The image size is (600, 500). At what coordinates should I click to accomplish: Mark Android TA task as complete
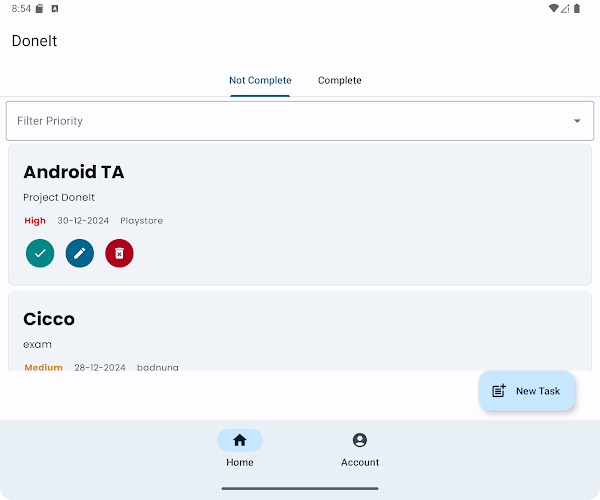point(40,253)
